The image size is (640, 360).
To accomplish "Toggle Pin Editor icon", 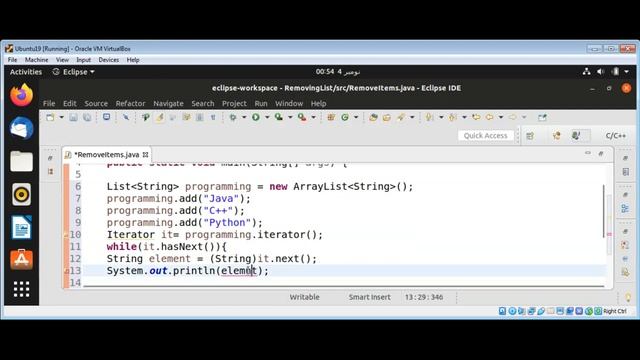I will 542,118.
